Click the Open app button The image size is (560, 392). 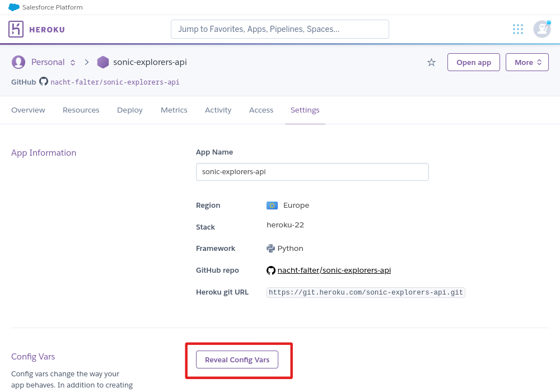click(474, 63)
